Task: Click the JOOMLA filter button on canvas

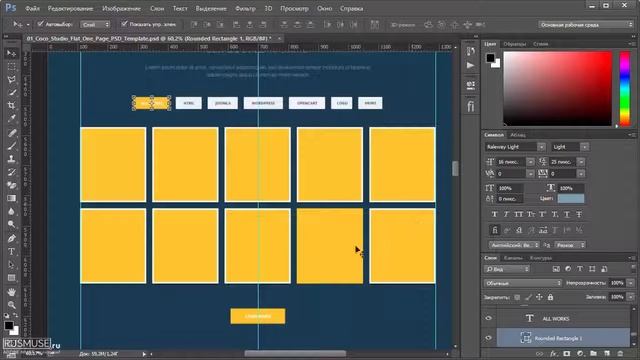Action: pyautogui.click(x=222, y=103)
